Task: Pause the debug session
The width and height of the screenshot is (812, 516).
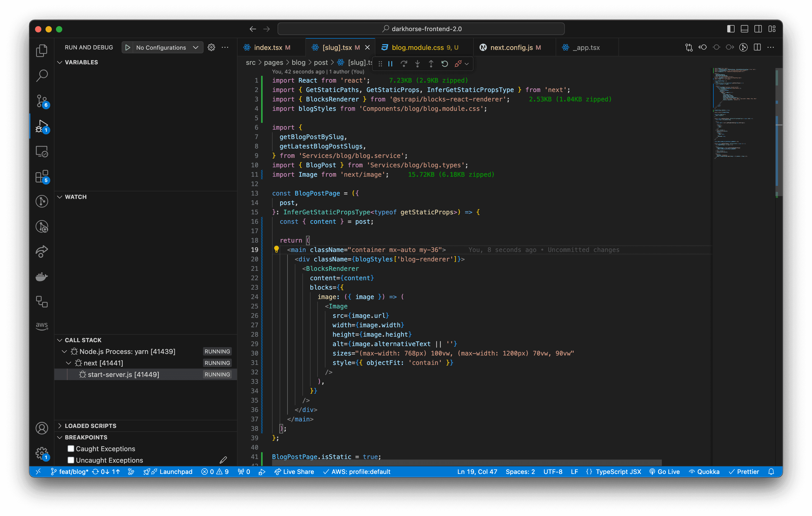Action: click(x=391, y=64)
